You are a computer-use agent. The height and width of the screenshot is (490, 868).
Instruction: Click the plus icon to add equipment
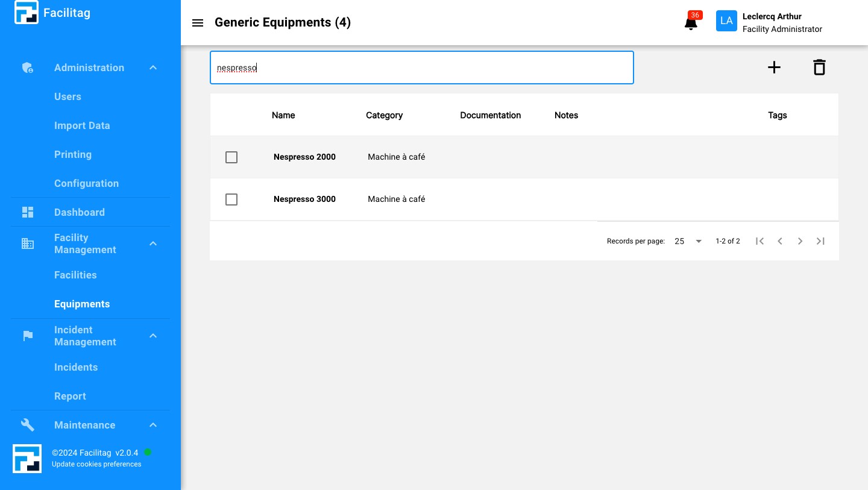[774, 68]
